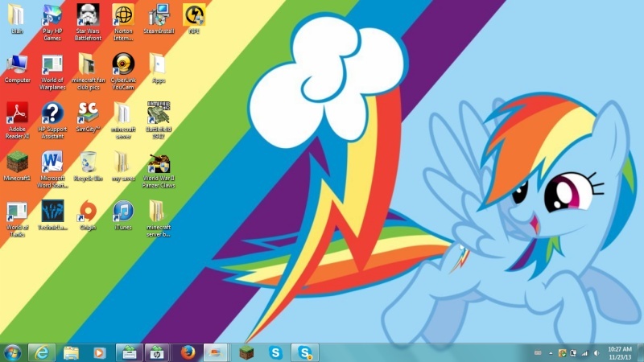This screenshot has width=644, height=362.
Task: Launch World of Warplanes shortcut
Action: pyautogui.click(x=52, y=72)
